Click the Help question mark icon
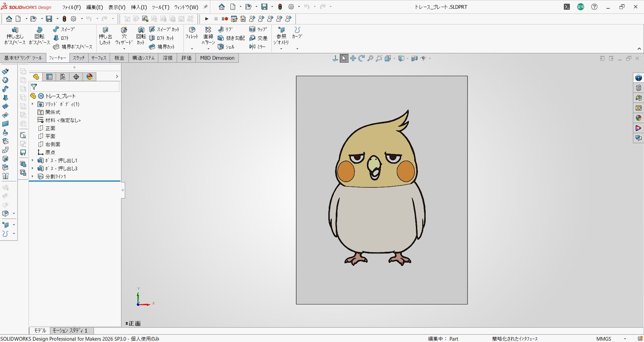644x342 pixels. [x=594, y=7]
